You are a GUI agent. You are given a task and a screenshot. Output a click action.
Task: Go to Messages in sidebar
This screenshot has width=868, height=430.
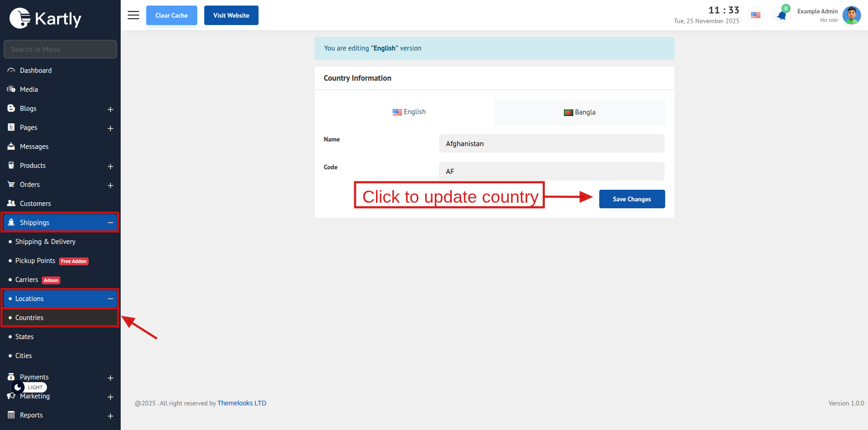[34, 147]
